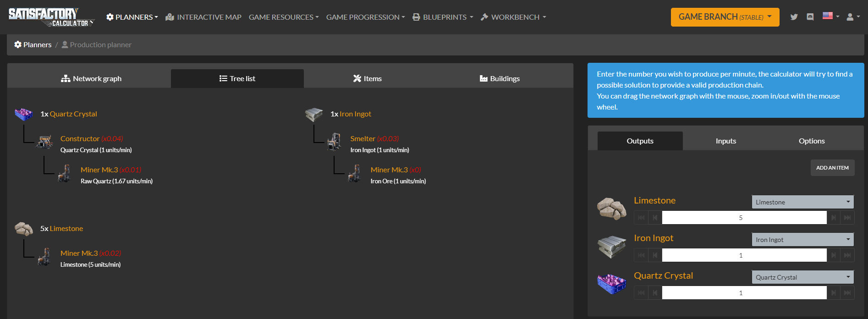Switch to the Network graph tab

[x=91, y=78]
